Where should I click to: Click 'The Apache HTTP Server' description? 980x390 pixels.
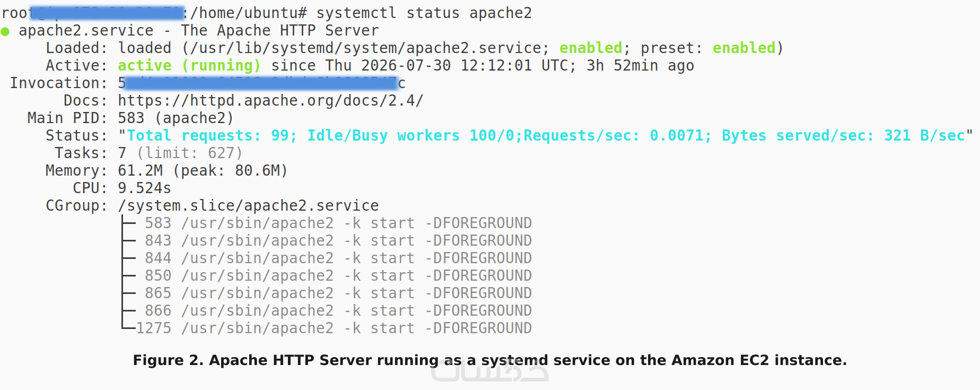(x=280, y=31)
